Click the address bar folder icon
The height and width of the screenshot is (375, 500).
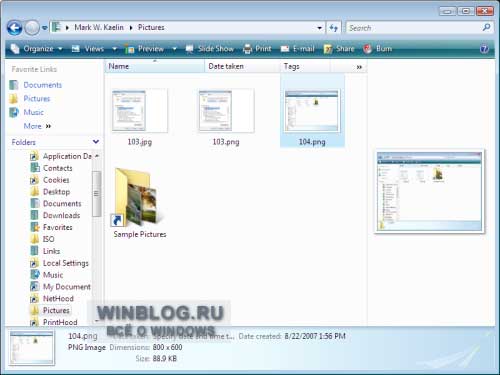(57, 27)
